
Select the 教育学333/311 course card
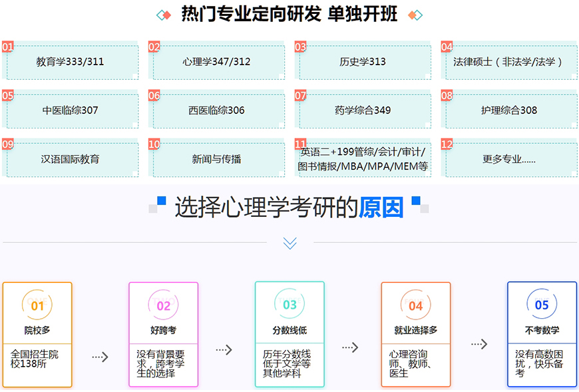[71, 61]
